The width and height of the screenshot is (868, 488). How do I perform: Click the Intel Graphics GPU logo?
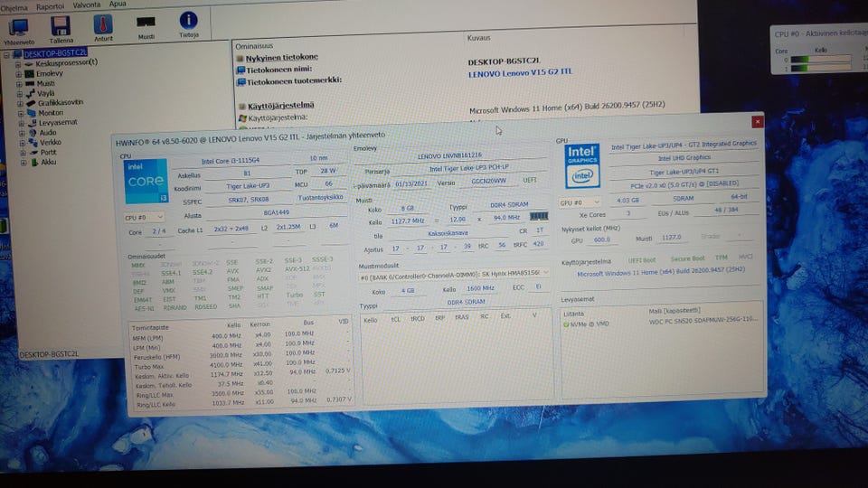[x=582, y=166]
